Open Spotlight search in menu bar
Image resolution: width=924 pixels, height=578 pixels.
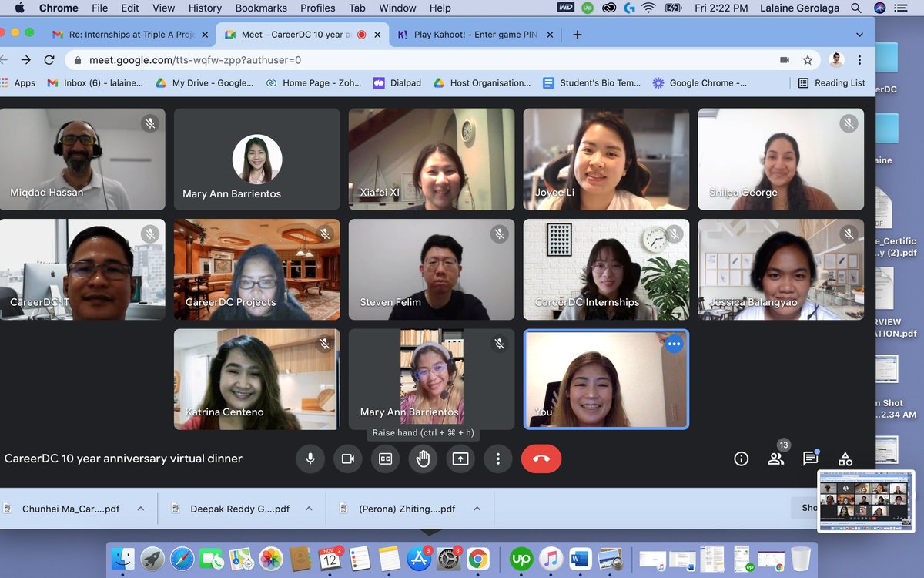(856, 8)
